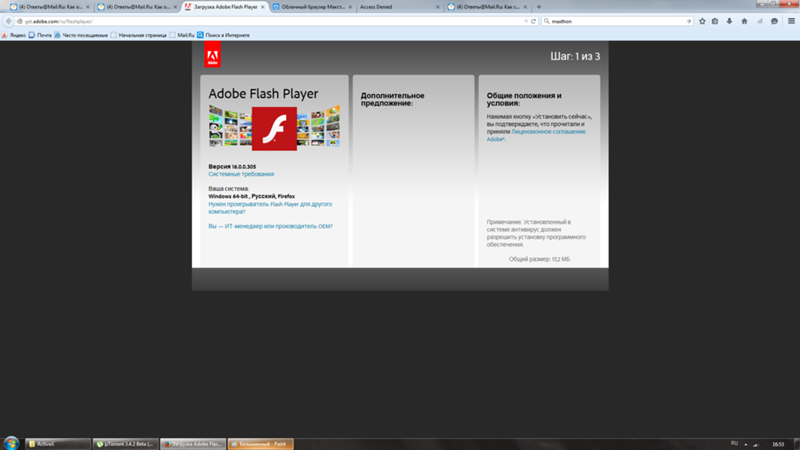
Task: Bookmark this page with the star icon
Action: click(x=702, y=21)
